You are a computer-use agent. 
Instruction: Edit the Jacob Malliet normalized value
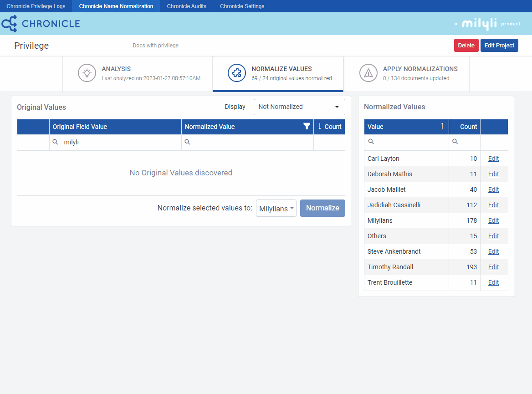(493, 189)
